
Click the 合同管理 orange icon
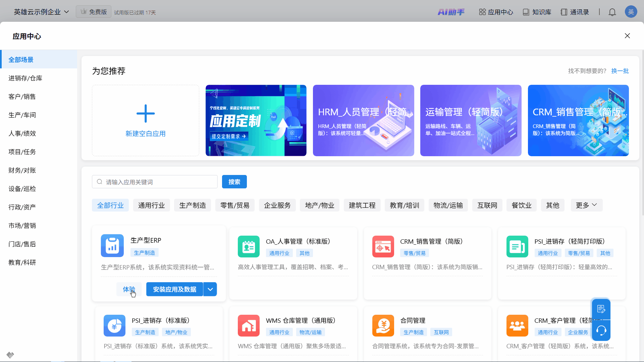point(383,325)
